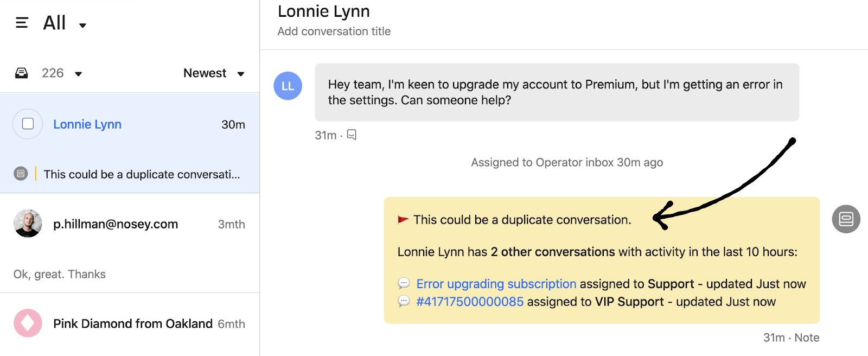Open the 226 conversations count dropdown
The width and height of the screenshot is (868, 356).
point(78,74)
